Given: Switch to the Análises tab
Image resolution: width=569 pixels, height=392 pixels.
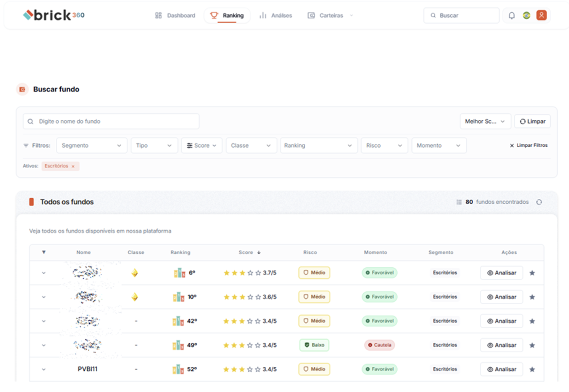Looking at the screenshot, I should [x=276, y=16].
